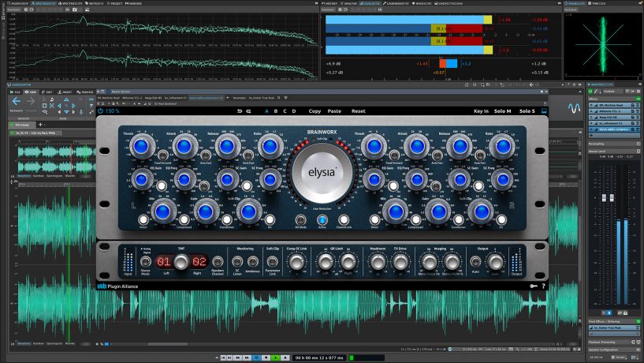Screen dimensions: 644x363
Task: Click the transport timecode display
Action: 319,357
